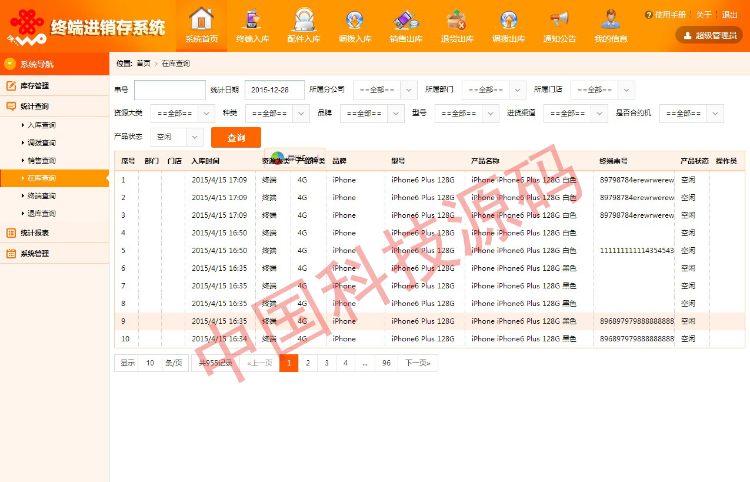The height and width of the screenshot is (482, 750).
Task: Open 我的信息 profile icon
Action: tap(611, 20)
